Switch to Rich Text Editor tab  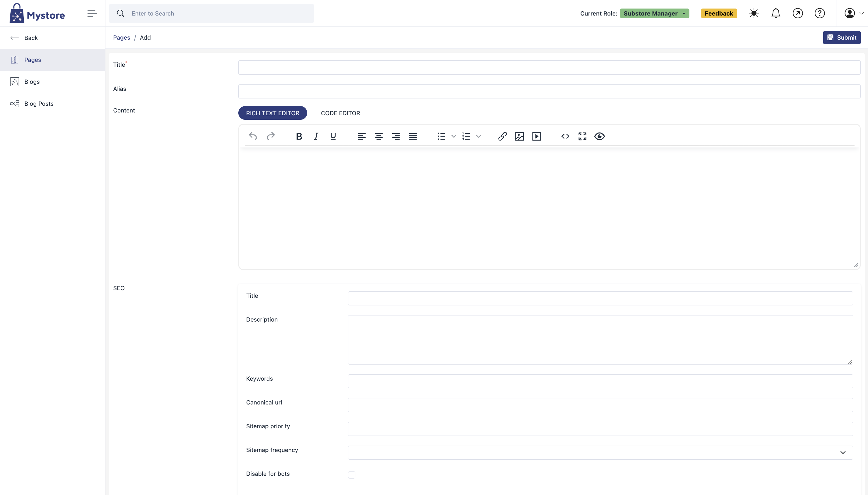[x=272, y=113]
